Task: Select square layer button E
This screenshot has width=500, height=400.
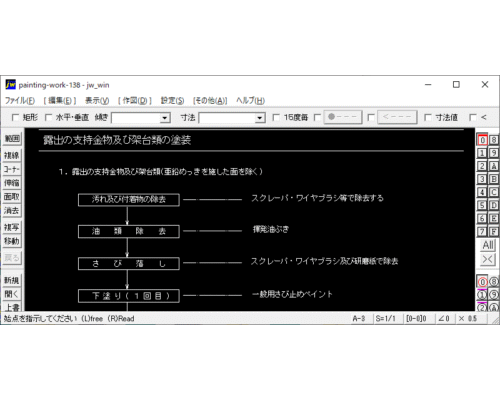Action: tap(494, 218)
